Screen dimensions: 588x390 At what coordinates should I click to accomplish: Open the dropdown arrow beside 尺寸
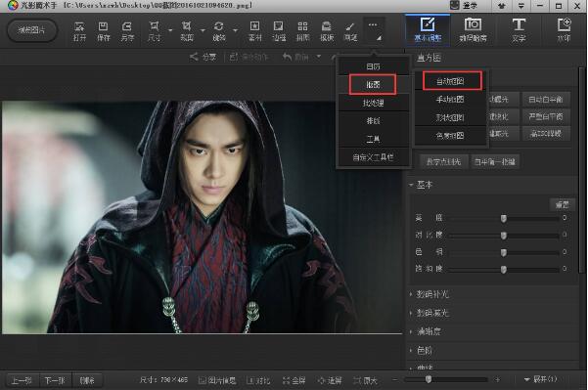170,30
